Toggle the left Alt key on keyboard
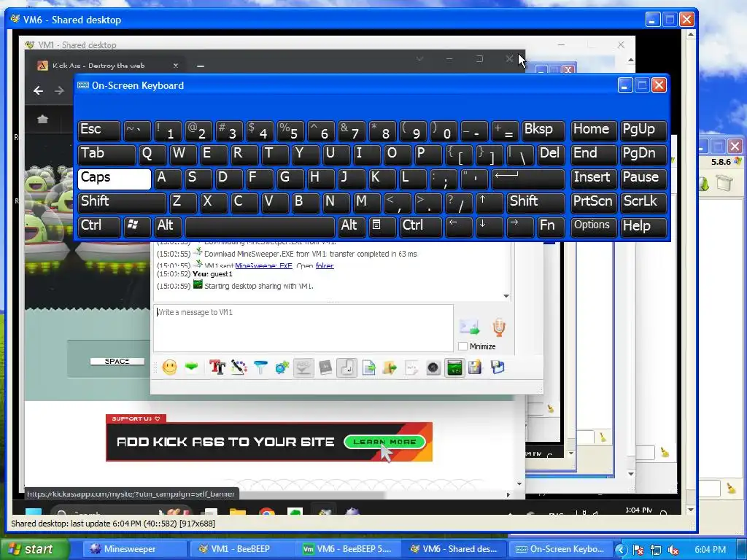 [x=168, y=227]
